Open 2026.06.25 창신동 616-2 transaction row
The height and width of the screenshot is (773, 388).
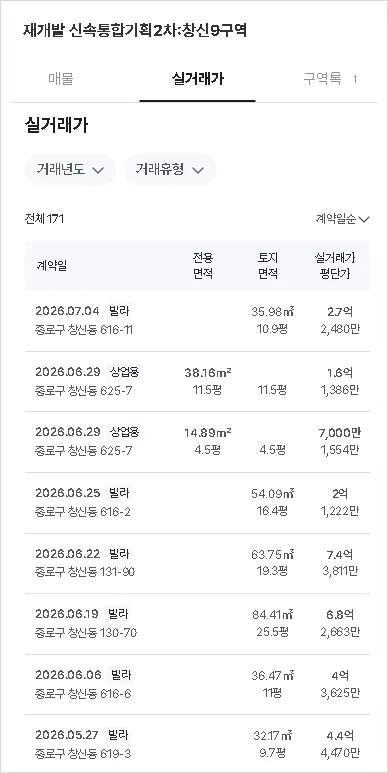tap(197, 503)
